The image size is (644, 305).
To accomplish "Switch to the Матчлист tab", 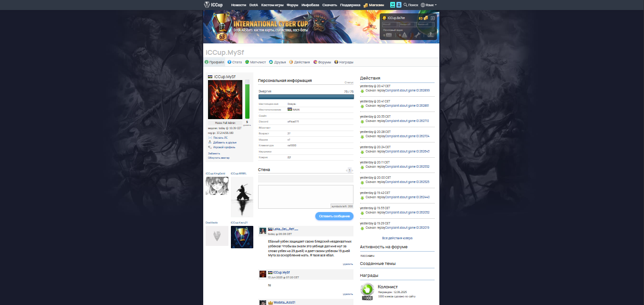I will pos(255,62).
